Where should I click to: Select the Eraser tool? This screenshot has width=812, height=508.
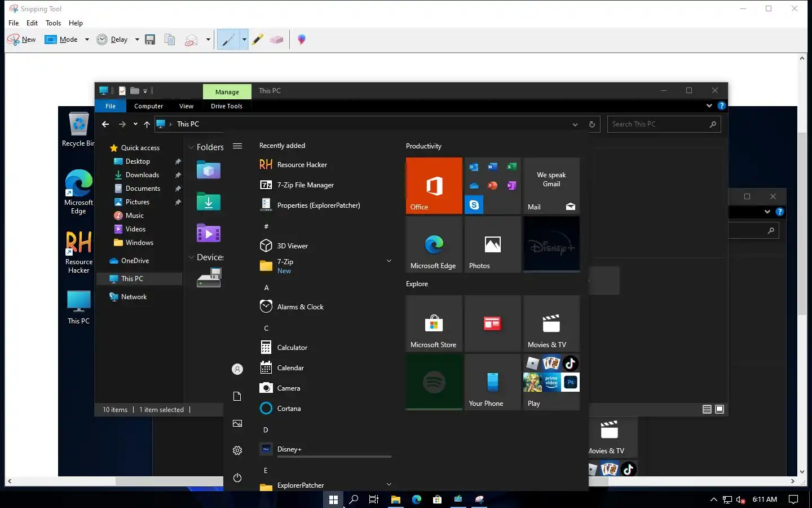tap(276, 40)
